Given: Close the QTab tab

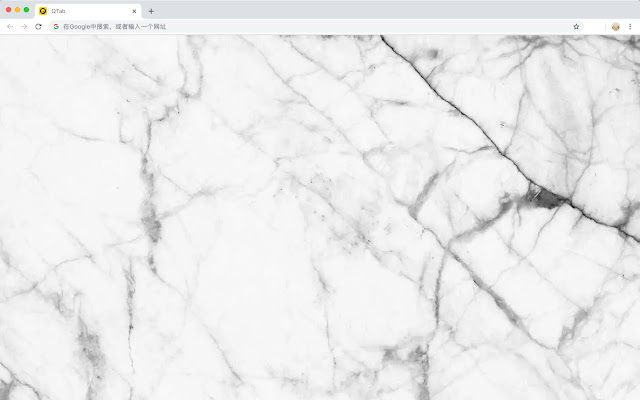Looking at the screenshot, I should (x=134, y=11).
